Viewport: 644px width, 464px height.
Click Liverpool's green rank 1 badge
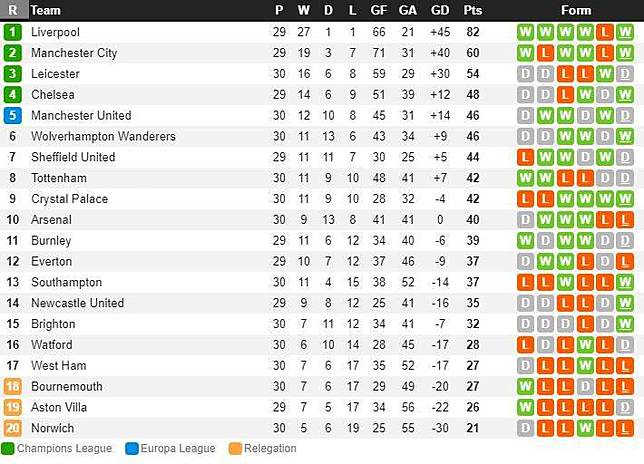click(12, 32)
